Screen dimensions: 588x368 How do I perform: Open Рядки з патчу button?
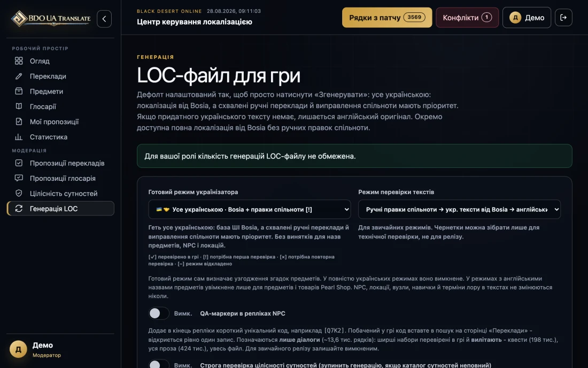[387, 18]
